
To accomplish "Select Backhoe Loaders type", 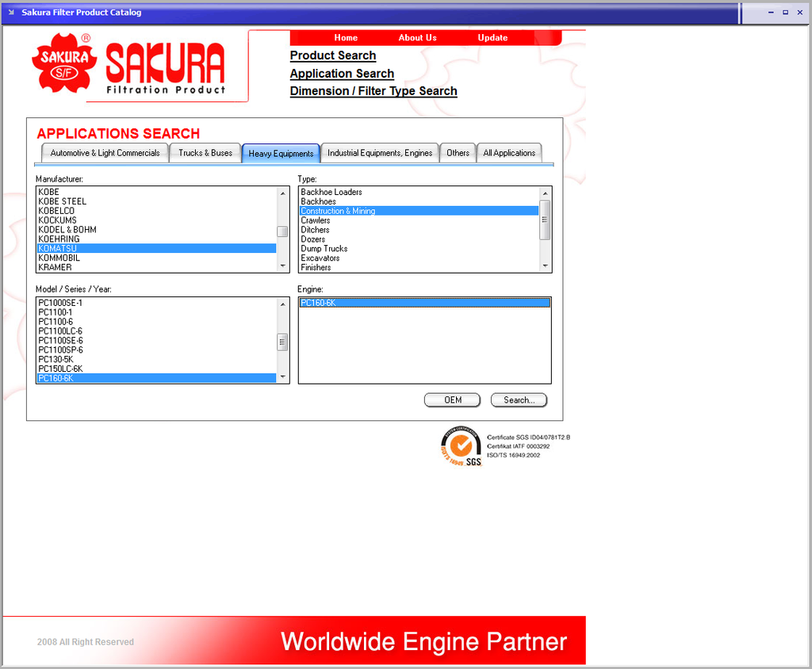I will [x=419, y=192].
